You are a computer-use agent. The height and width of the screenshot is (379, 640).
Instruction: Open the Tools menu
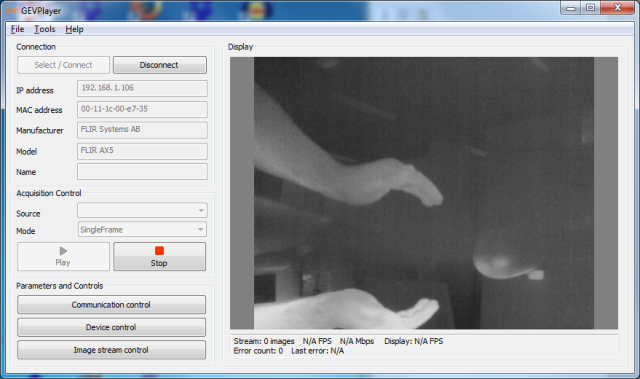(44, 29)
